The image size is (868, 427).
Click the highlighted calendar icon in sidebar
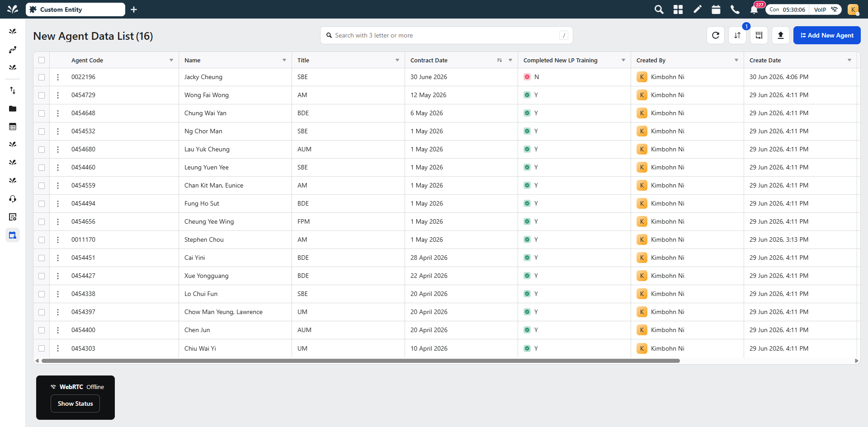[13, 235]
